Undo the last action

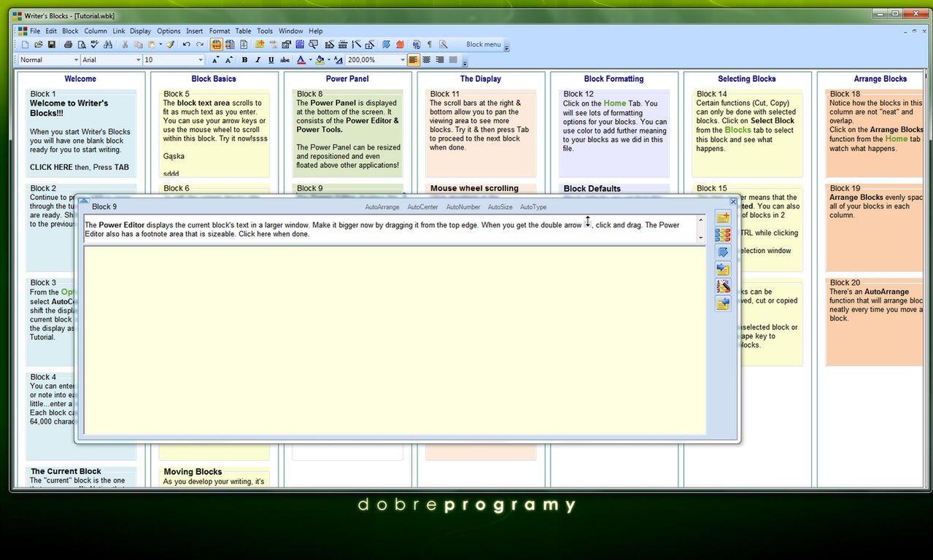(187, 44)
